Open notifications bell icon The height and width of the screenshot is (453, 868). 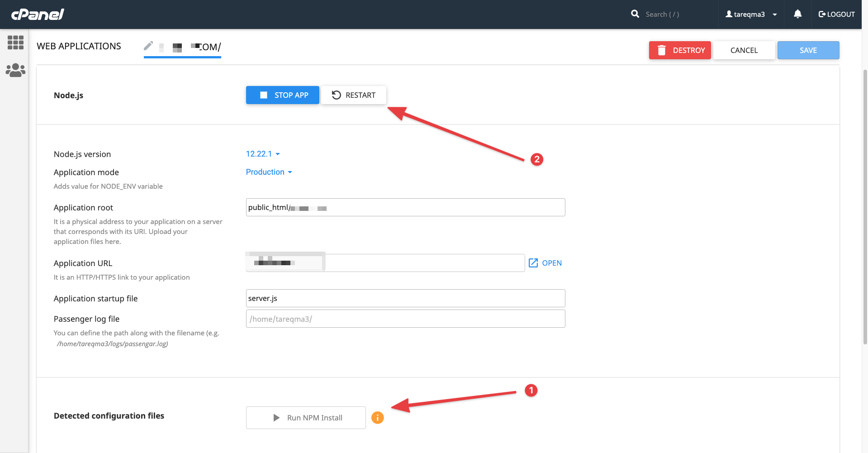(x=798, y=14)
